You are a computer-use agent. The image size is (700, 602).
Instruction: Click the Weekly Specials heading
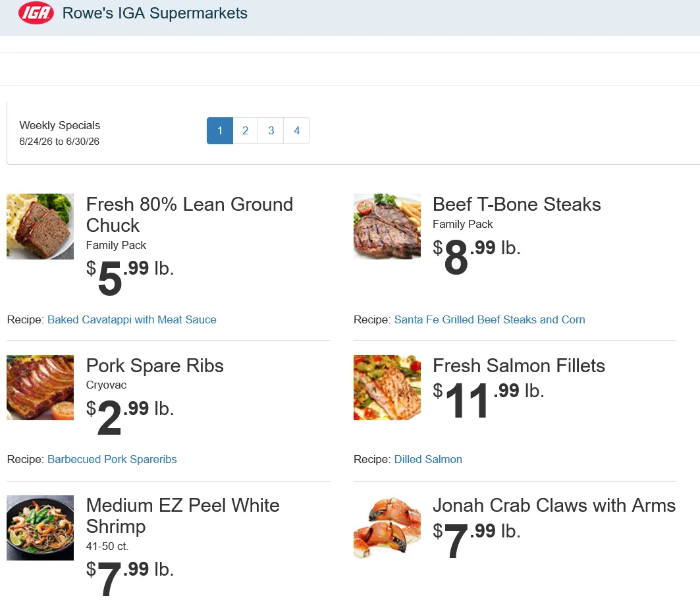pos(60,125)
